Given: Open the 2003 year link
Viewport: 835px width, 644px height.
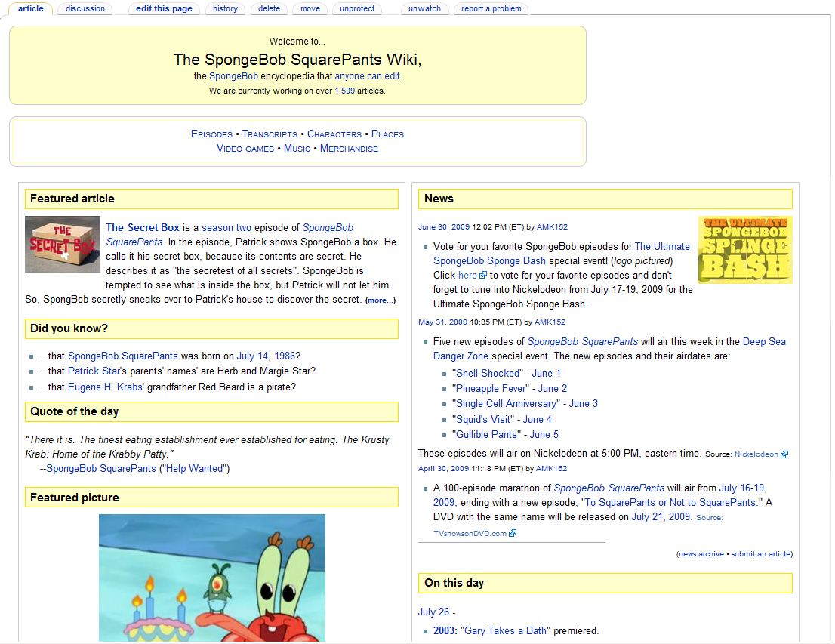Looking at the screenshot, I should pos(443,630).
